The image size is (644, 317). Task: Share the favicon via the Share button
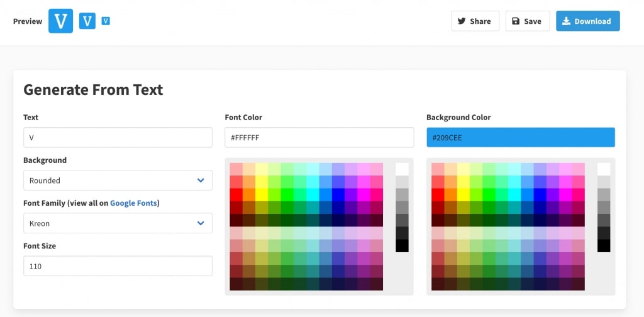[x=475, y=21]
